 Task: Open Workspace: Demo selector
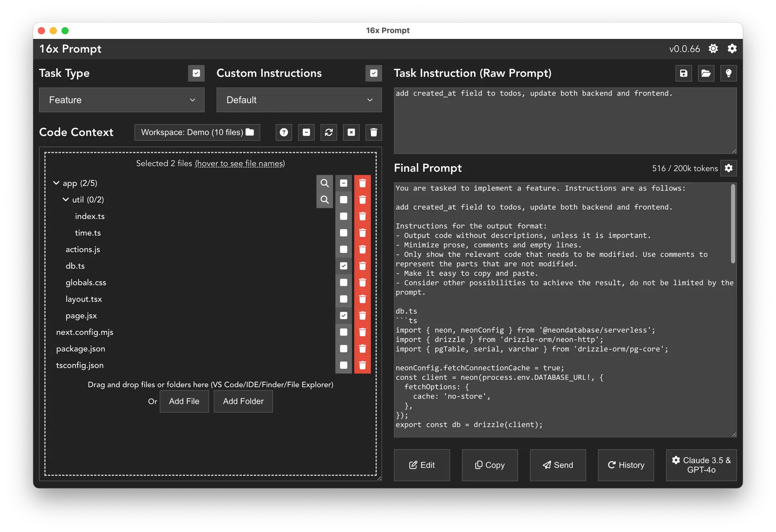(197, 132)
